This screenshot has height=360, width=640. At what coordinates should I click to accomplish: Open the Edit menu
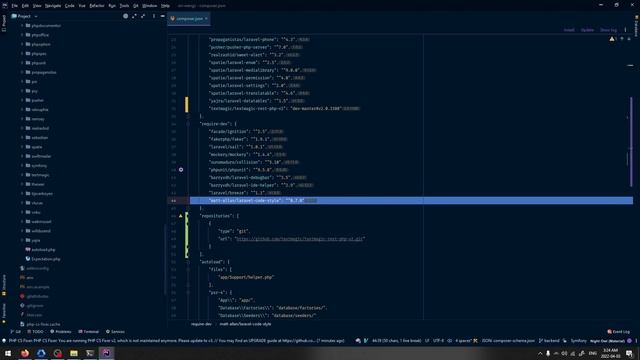coord(25,6)
